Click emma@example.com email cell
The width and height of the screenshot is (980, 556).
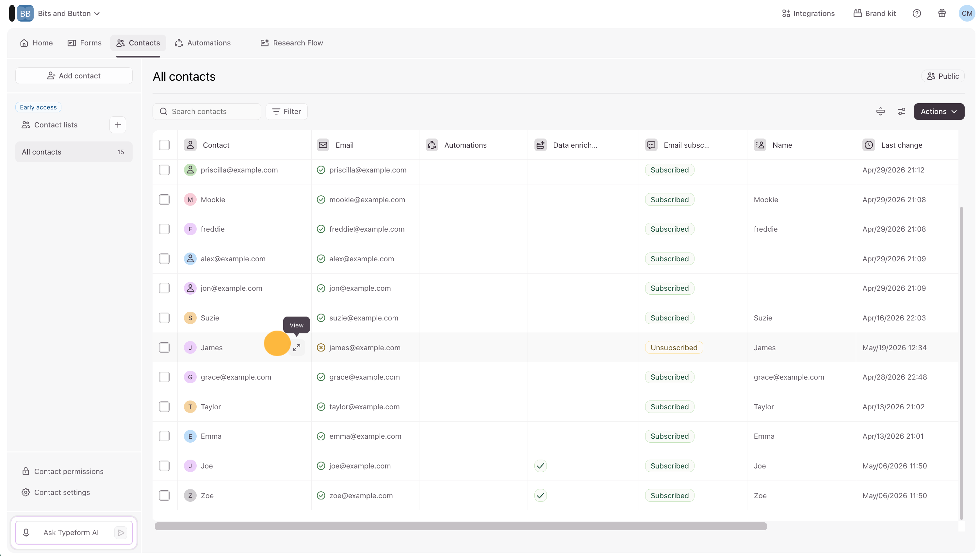point(365,436)
